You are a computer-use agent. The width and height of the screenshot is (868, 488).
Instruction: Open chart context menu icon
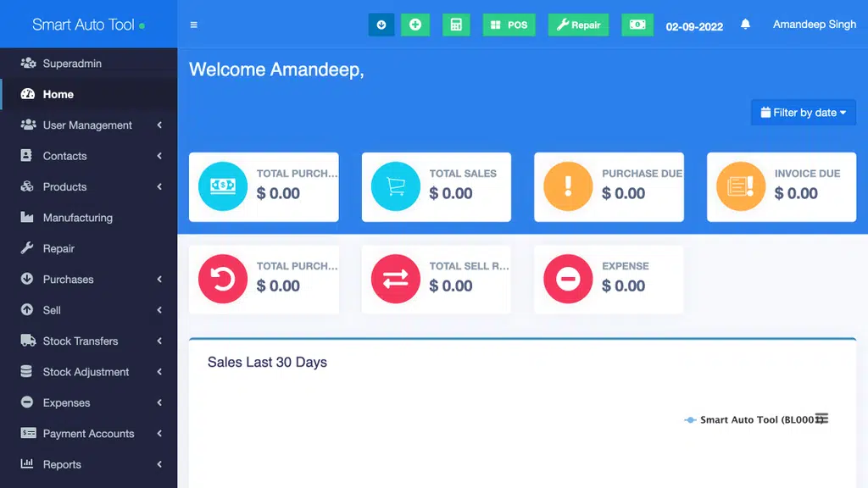click(x=822, y=419)
